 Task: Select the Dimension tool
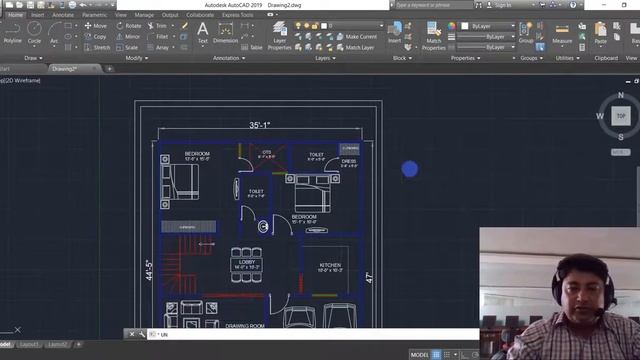(225, 33)
